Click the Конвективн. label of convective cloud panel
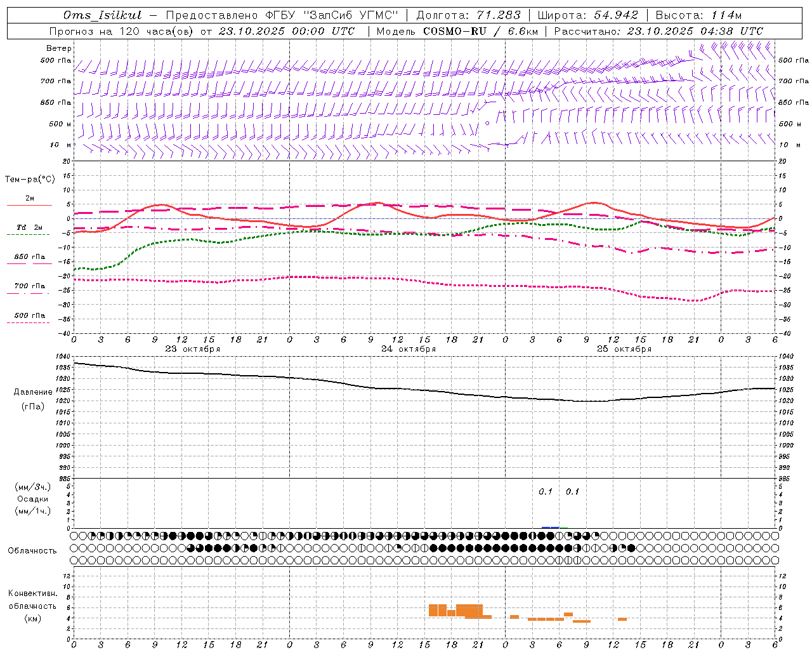 click(x=33, y=594)
